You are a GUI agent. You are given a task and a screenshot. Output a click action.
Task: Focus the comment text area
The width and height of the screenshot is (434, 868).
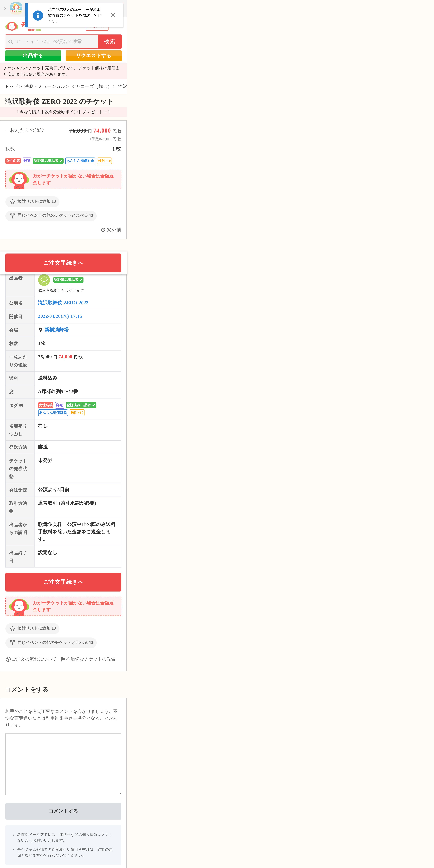pos(63,764)
